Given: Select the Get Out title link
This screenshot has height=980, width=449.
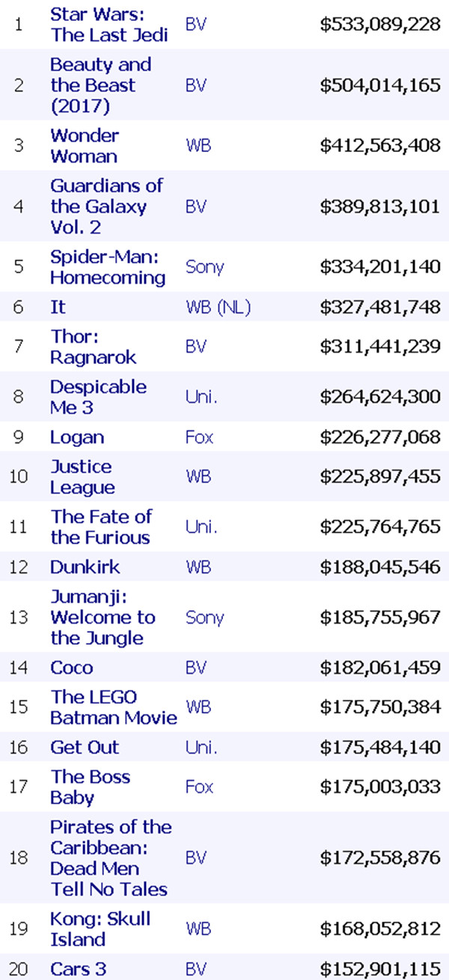Looking at the screenshot, I should point(85,747).
